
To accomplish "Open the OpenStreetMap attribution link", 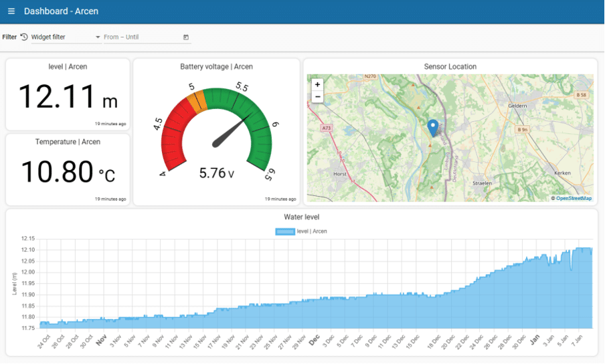I will 574,198.
